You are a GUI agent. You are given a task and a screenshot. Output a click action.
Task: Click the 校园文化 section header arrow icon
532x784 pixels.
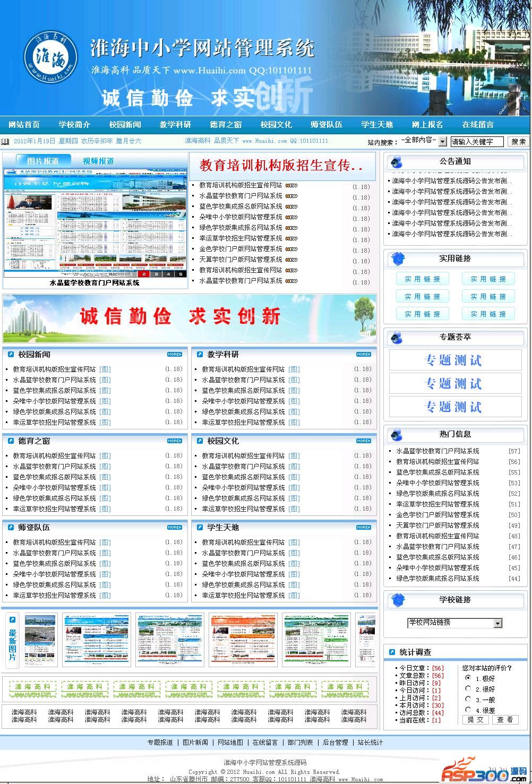coord(200,441)
